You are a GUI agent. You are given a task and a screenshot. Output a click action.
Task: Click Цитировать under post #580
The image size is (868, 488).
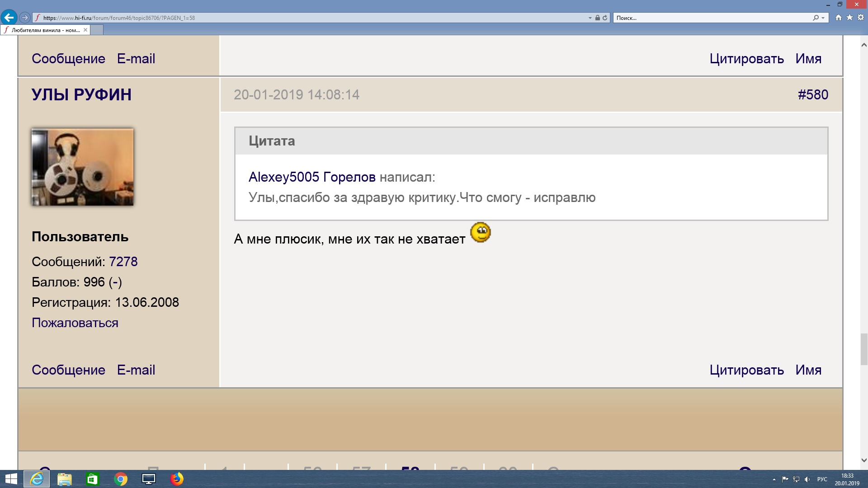click(746, 370)
